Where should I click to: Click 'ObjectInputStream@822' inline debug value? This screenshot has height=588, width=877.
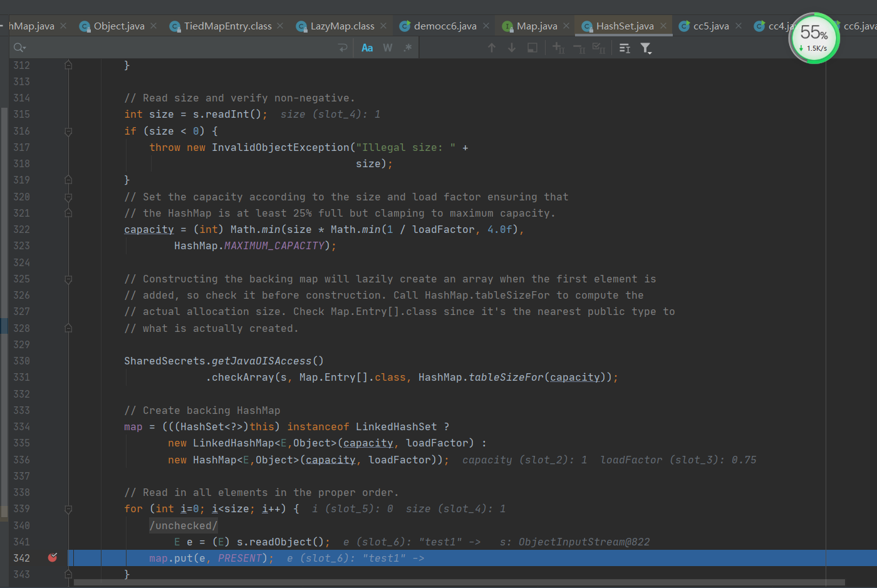[584, 542]
